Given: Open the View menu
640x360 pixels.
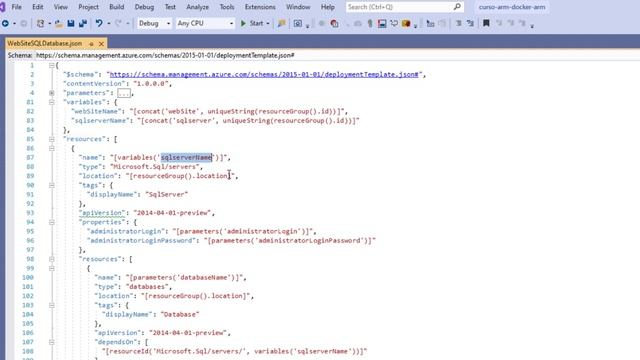Looking at the screenshot, I should click(x=60, y=7).
